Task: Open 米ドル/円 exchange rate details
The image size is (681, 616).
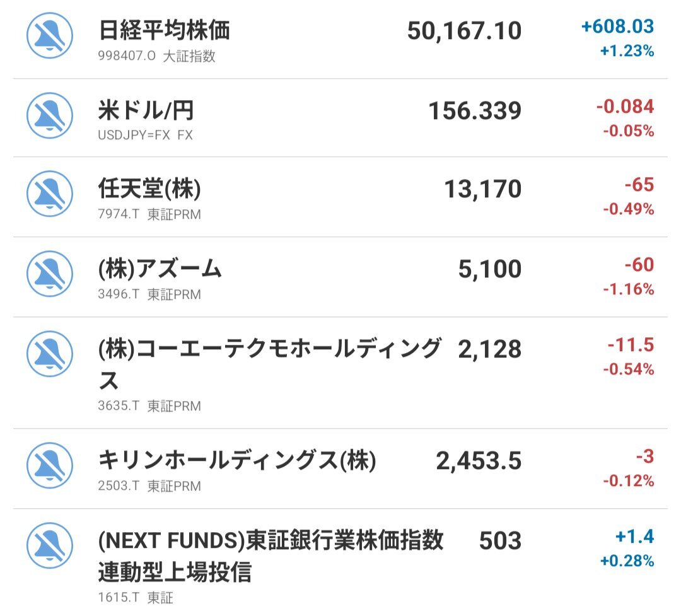Action: click(x=146, y=110)
